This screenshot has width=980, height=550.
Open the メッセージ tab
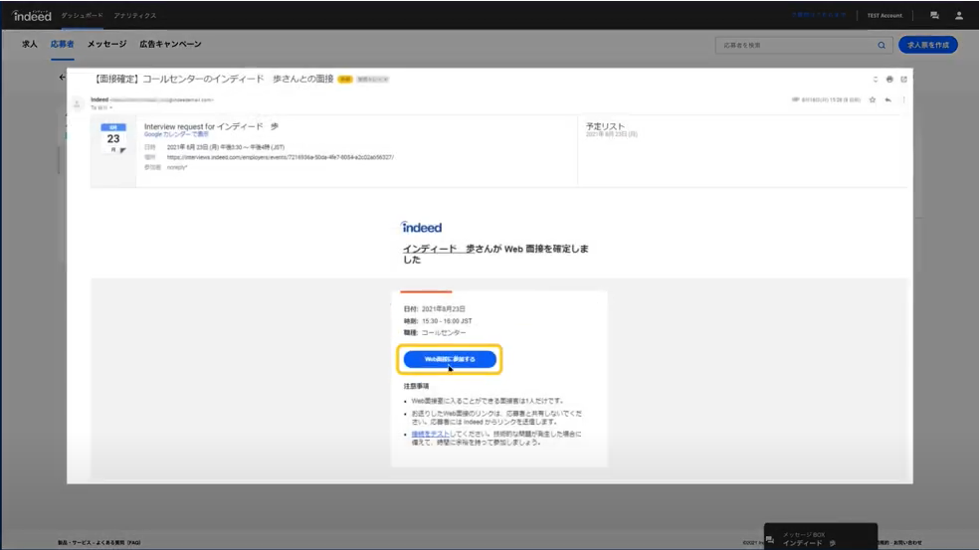[106, 45]
